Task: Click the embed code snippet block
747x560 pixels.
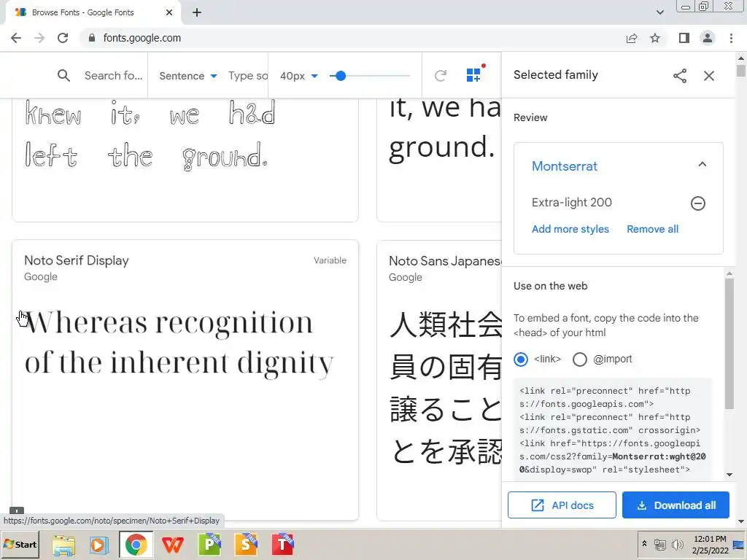Action: tap(613, 430)
